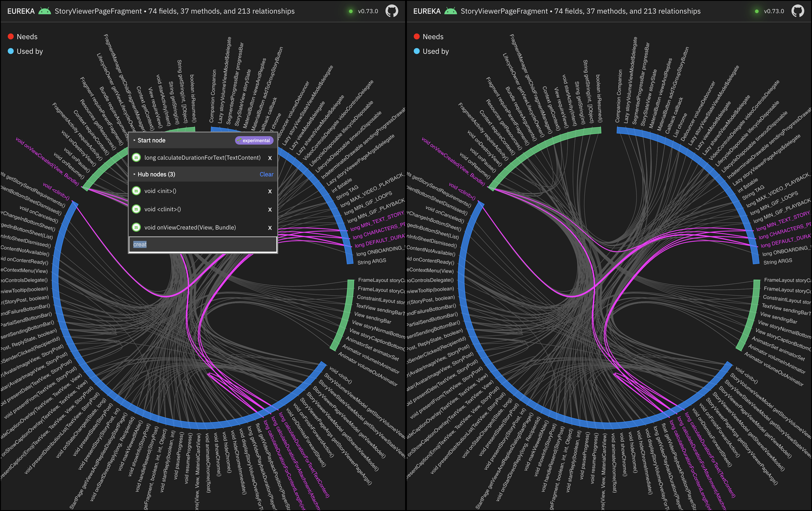Click the StoryViewerPageFragment title in the header
Screen dimensions: 812x511
98,11
